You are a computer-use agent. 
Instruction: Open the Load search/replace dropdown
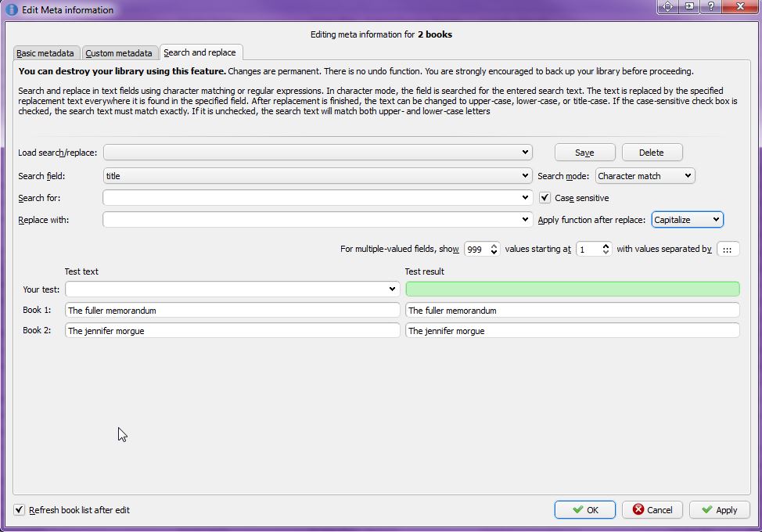pos(318,153)
